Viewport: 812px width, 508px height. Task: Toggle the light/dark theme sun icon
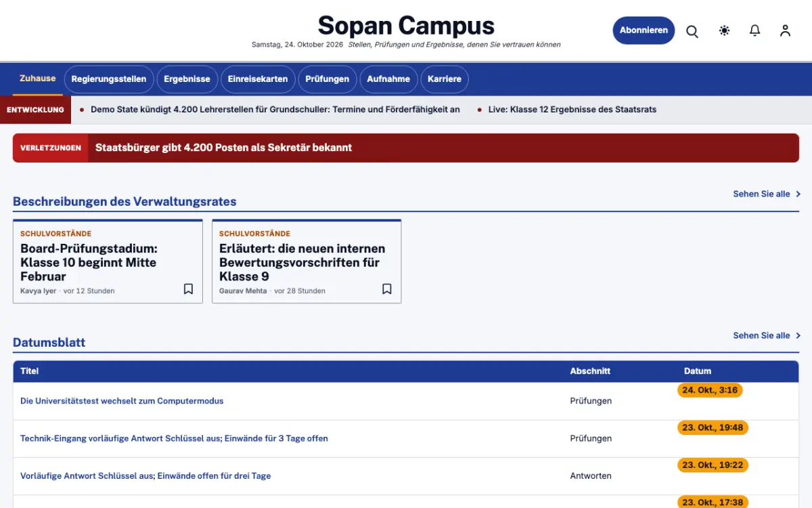click(725, 30)
